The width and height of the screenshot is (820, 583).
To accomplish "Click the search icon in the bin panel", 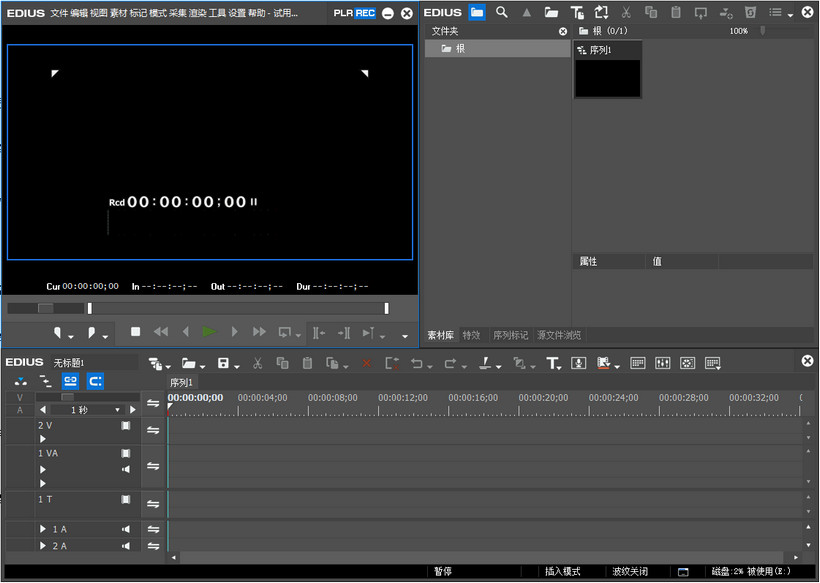I will pyautogui.click(x=502, y=13).
